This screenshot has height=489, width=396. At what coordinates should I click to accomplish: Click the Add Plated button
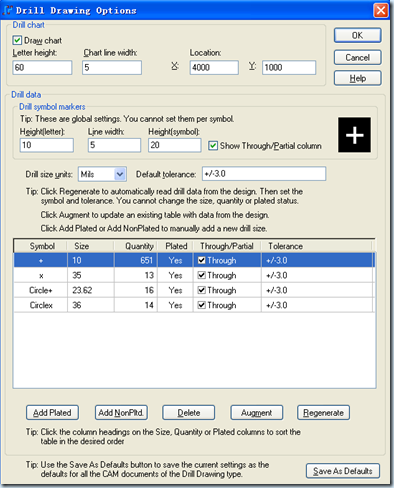pos(52,413)
